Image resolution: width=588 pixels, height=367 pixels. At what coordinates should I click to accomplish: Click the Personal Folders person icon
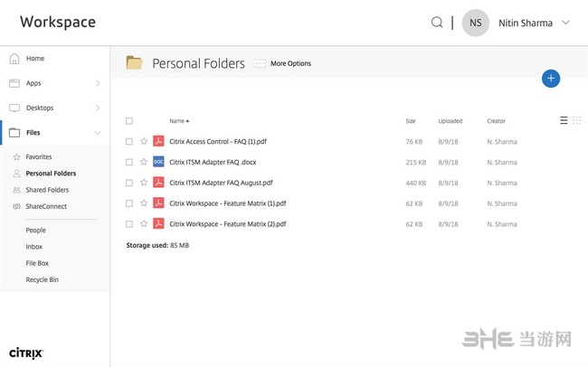click(x=16, y=174)
